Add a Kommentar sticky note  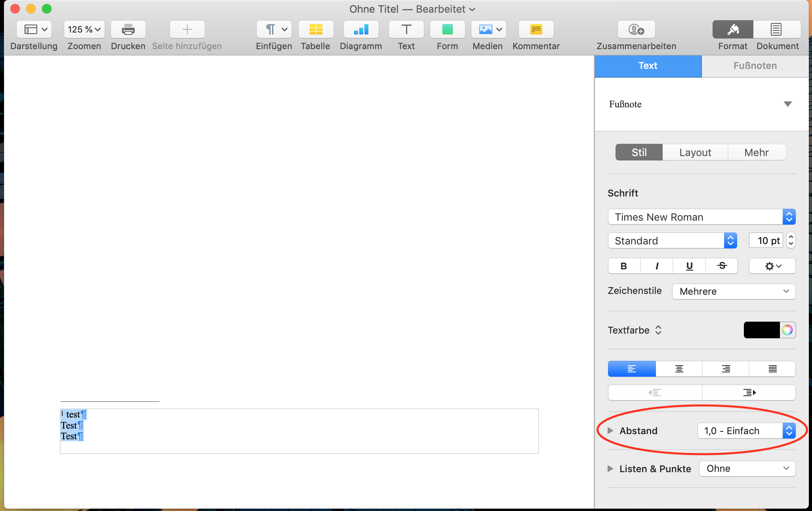[x=536, y=30]
